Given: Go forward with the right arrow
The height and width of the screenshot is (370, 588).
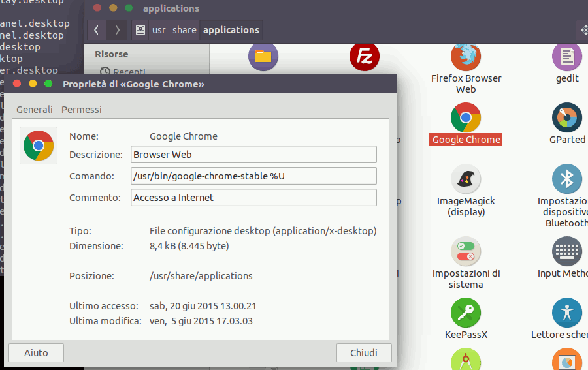Looking at the screenshot, I should [x=117, y=30].
